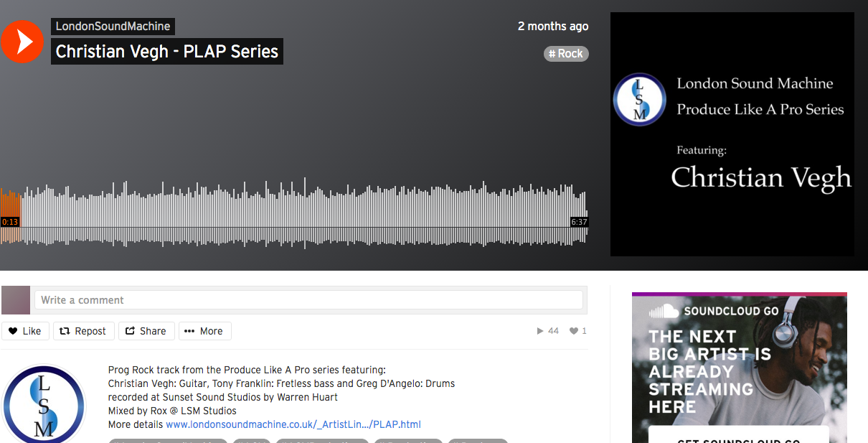Enlarge the Christian Vegh track artwork
Screen dimensions: 868x443
732,134
